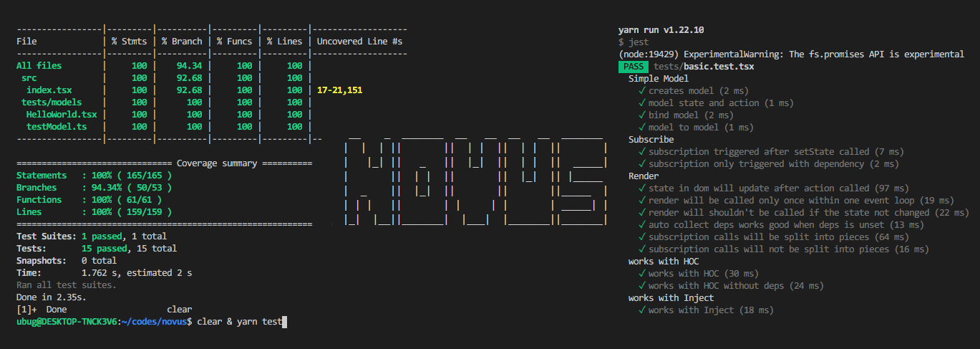Click 'render will be called only once' result
The width and height of the screenshot is (980, 349).
796,201
